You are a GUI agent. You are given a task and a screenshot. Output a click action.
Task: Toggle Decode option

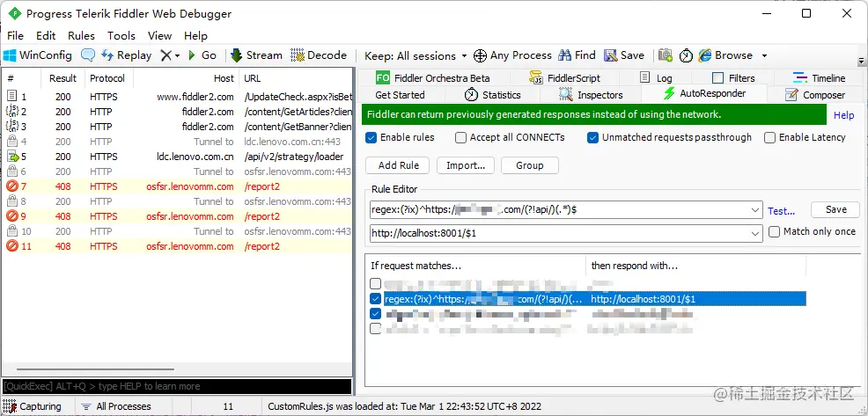[x=319, y=55]
